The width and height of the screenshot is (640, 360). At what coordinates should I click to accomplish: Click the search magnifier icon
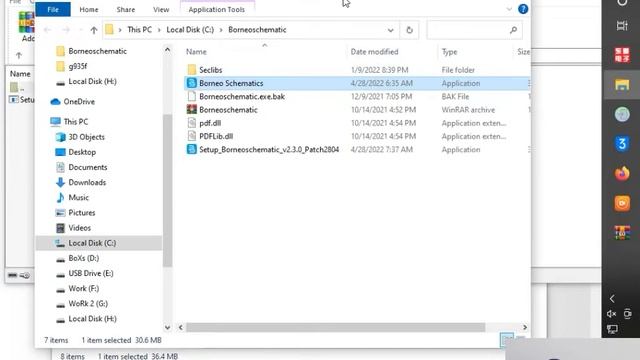513,30
